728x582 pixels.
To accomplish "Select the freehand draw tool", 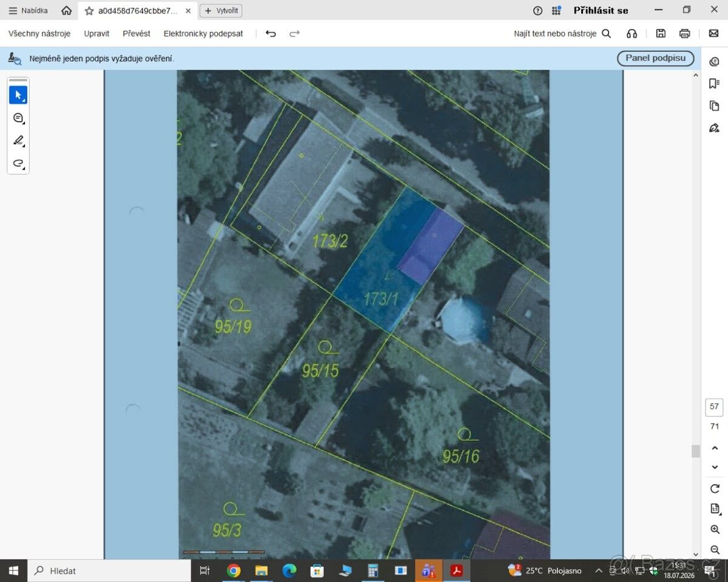I will 18,163.
